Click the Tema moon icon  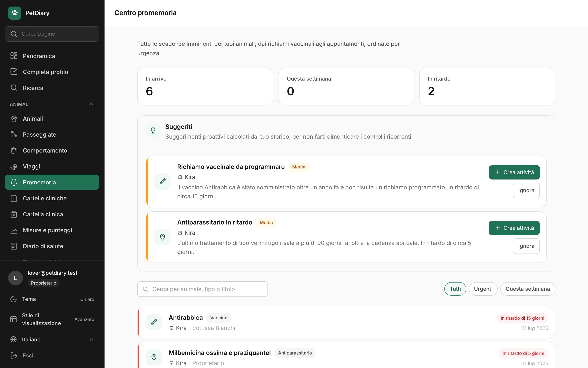pyautogui.click(x=14, y=299)
